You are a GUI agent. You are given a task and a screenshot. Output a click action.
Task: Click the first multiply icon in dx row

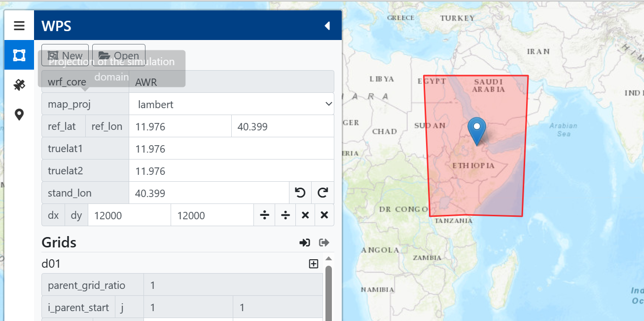305,215
